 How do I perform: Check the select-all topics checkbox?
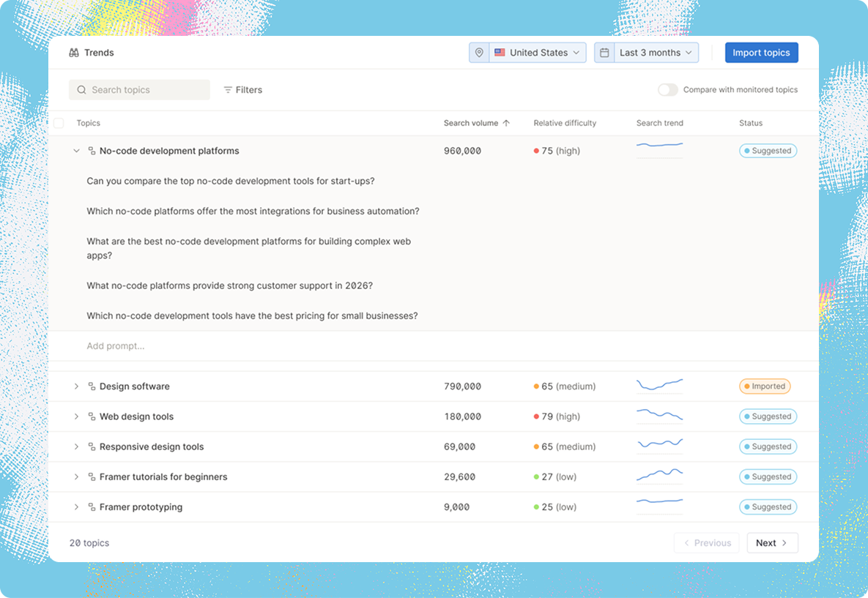[59, 123]
